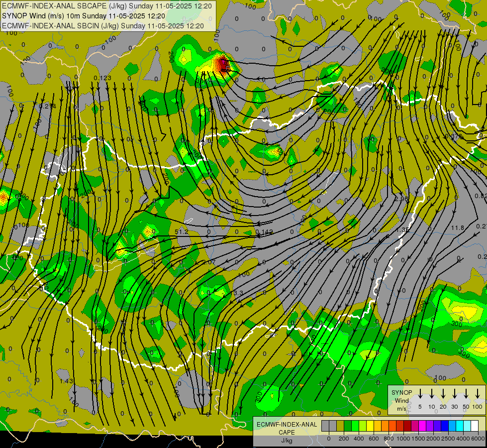This screenshot has width=487, height=448.
Task: Click the 51.2 value on the map
Action: pyautogui.click(x=182, y=231)
